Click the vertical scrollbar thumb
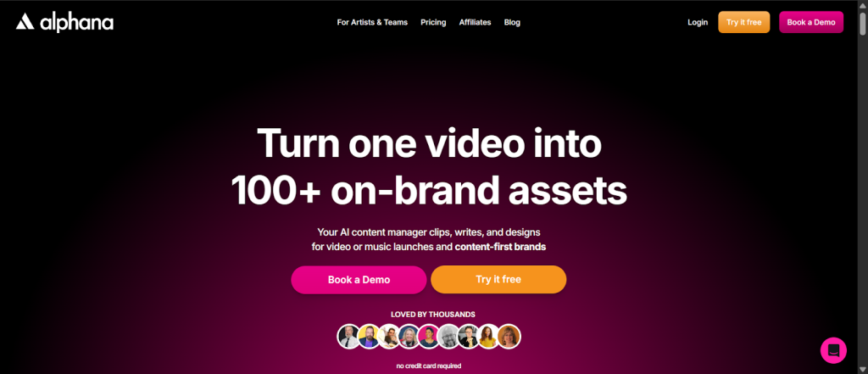 click(862, 24)
